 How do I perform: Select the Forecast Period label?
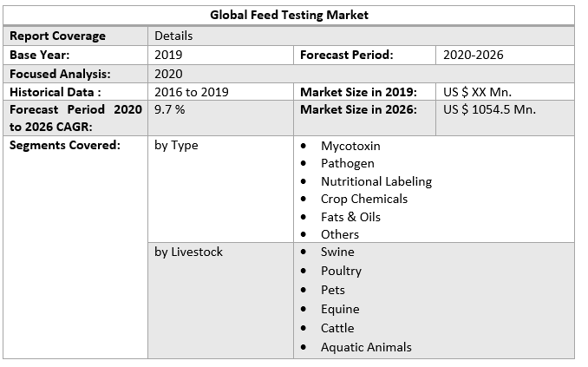click(346, 55)
